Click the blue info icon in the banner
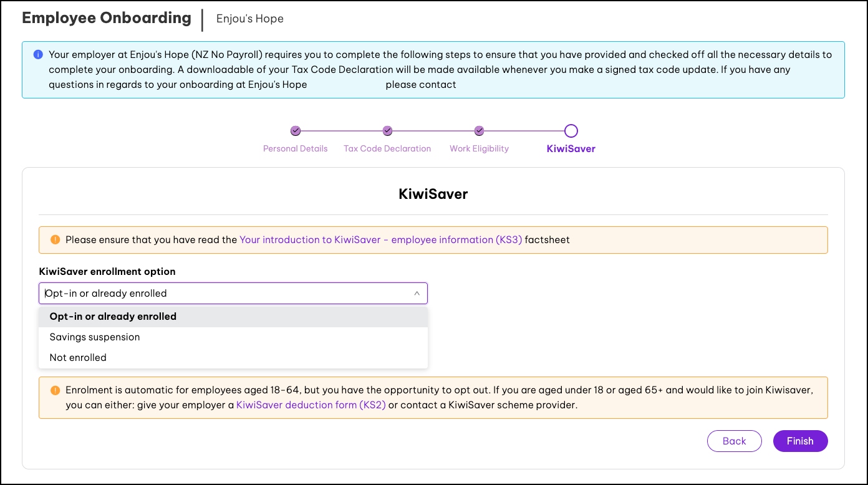The height and width of the screenshot is (485, 868). point(38,55)
